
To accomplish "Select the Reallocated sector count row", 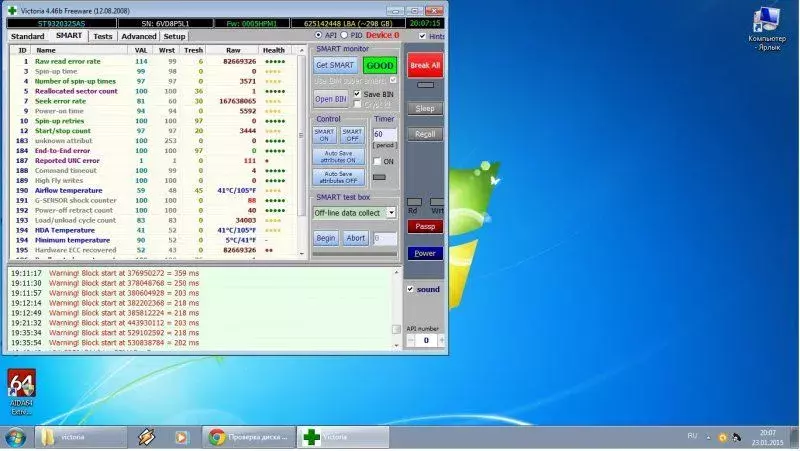I will click(153, 91).
